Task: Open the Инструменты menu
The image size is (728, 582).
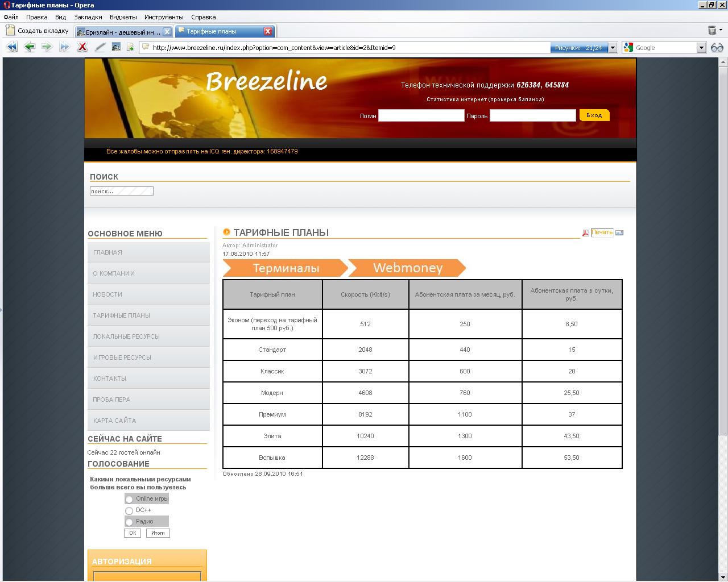Action: coord(164,17)
